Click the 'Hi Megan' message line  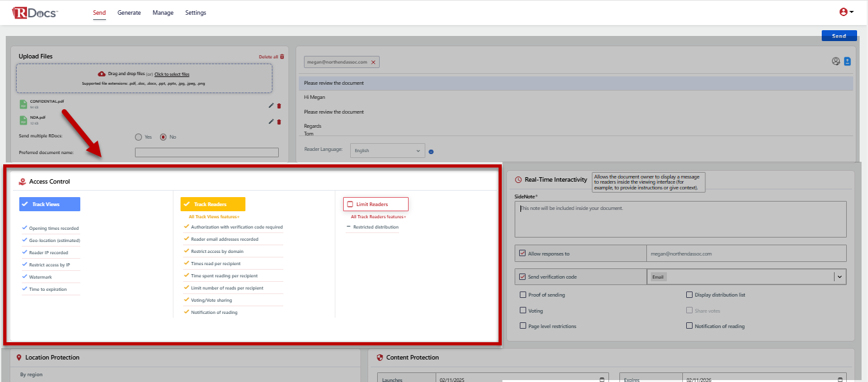coord(315,98)
